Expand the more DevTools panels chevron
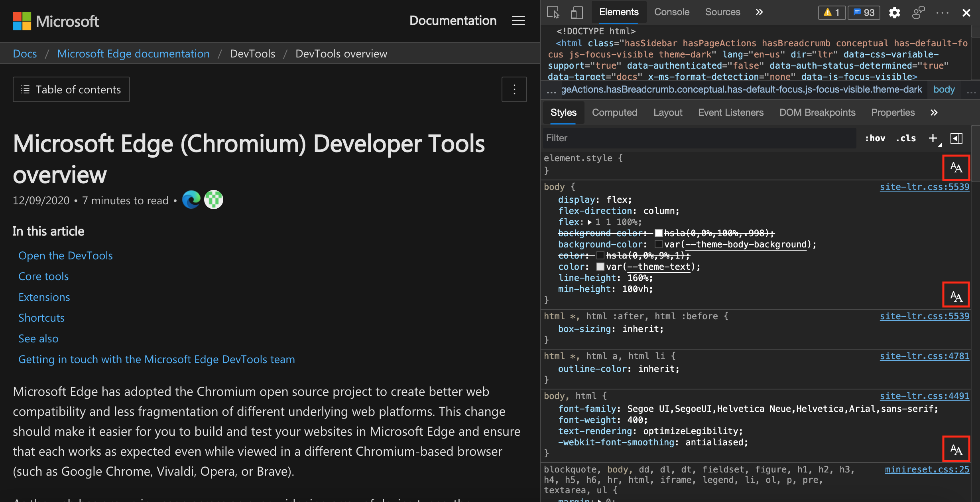Screen dimensions: 980x502 [759, 12]
